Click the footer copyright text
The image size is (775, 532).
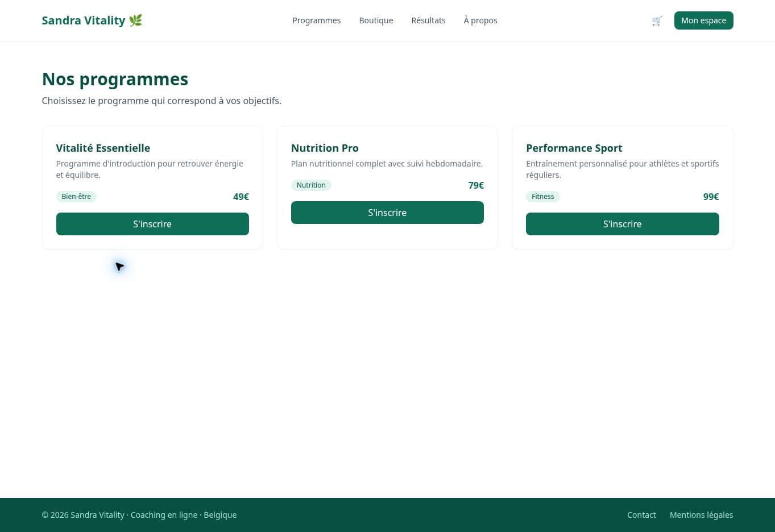point(139,515)
